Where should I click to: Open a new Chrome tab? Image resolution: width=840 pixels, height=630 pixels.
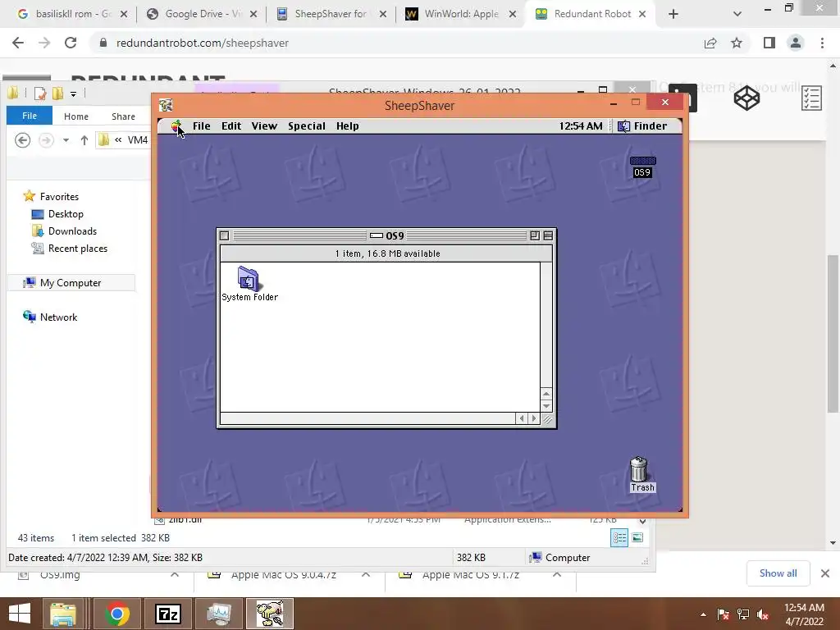point(673,15)
